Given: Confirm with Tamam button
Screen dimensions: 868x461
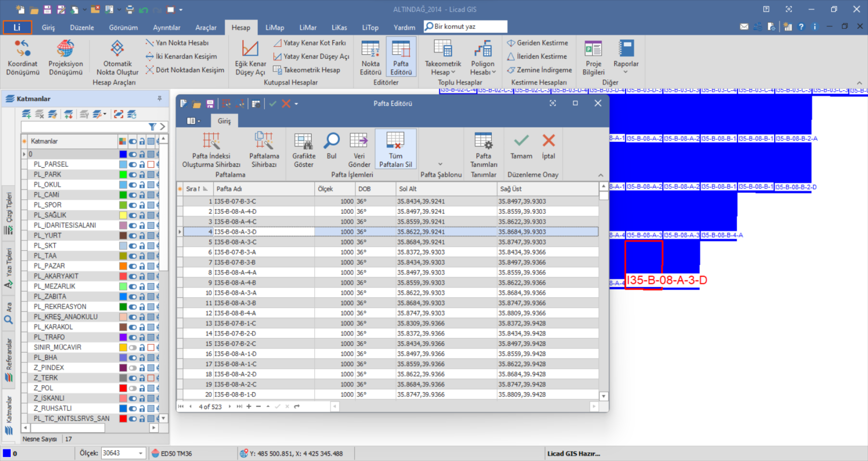Looking at the screenshot, I should coord(521,146).
